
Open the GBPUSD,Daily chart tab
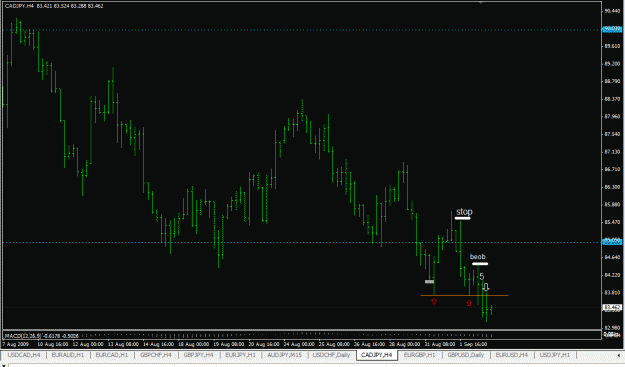465,355
